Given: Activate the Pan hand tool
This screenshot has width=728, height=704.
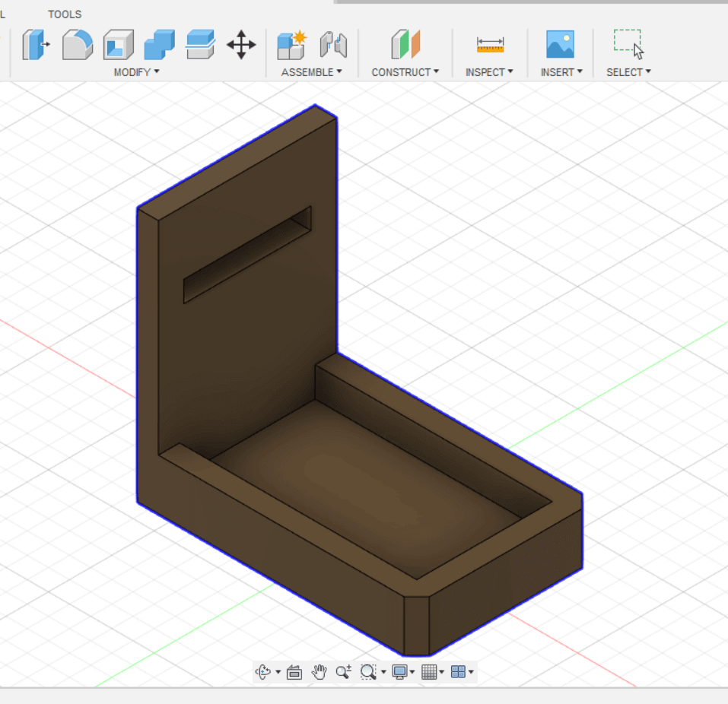Looking at the screenshot, I should [x=319, y=672].
